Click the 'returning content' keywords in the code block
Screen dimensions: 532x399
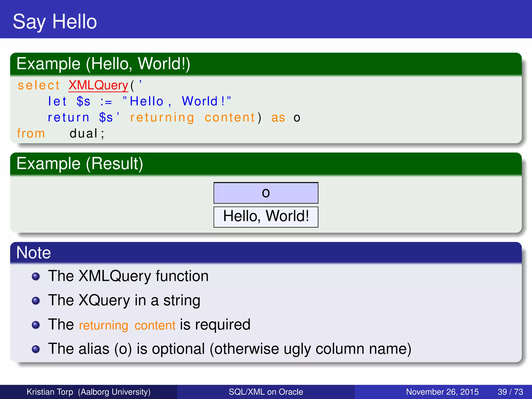click(192, 117)
